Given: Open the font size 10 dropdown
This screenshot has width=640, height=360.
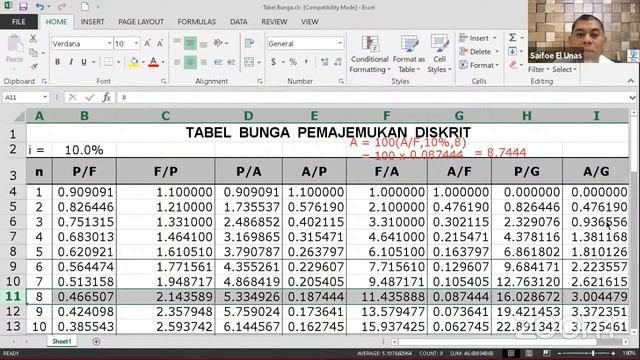Looking at the screenshot, I should (x=136, y=43).
